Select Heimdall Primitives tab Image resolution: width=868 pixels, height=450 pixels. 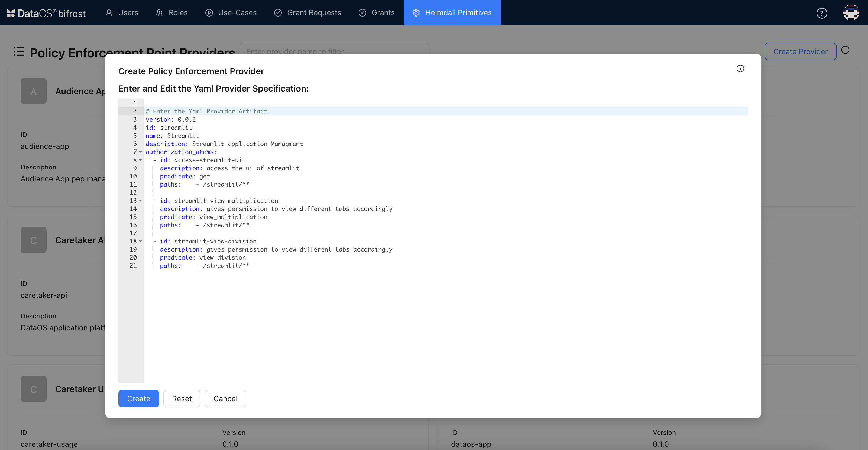tap(452, 13)
